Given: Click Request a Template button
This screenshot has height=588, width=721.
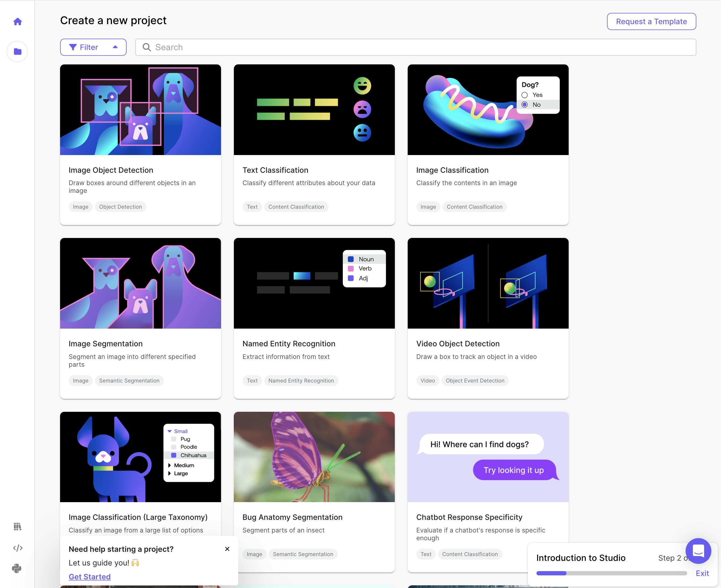Looking at the screenshot, I should (651, 22).
